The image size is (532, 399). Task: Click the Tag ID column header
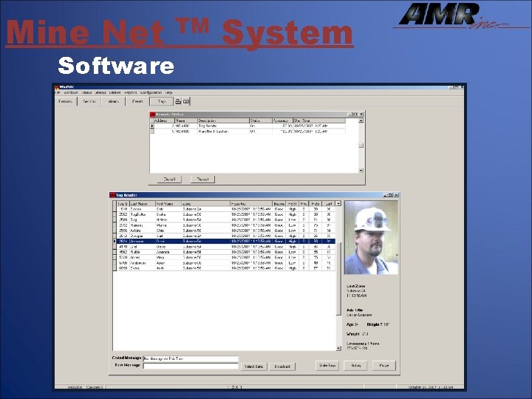tap(123, 204)
